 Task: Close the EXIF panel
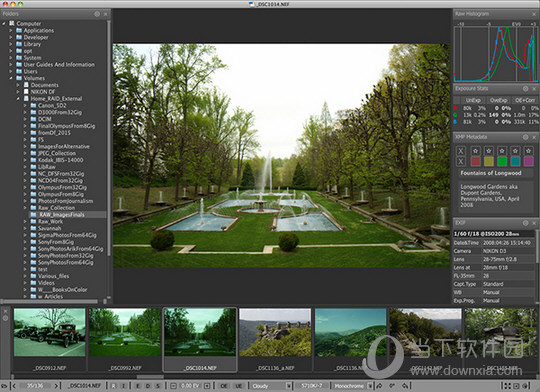[534, 223]
